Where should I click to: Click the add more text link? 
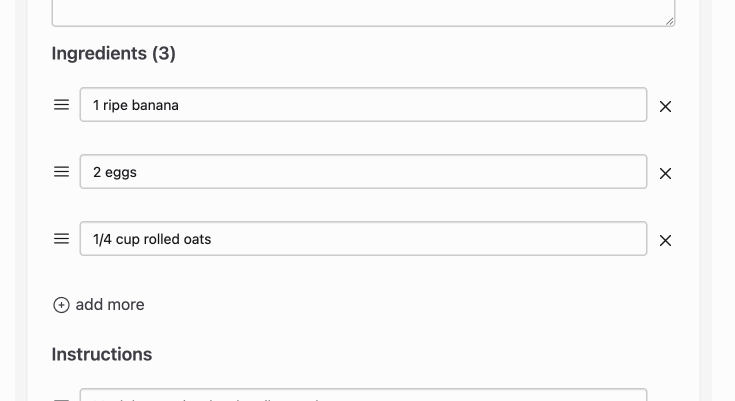coord(110,305)
